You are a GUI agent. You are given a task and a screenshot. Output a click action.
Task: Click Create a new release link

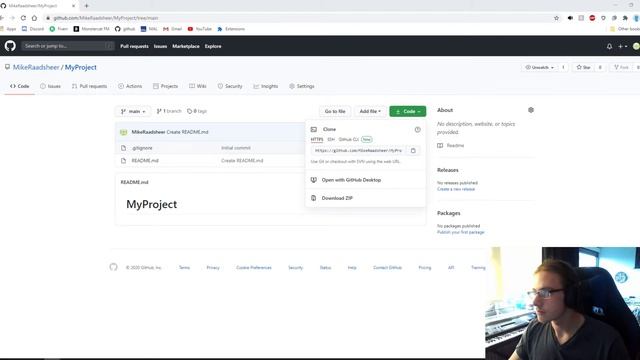tap(456, 189)
